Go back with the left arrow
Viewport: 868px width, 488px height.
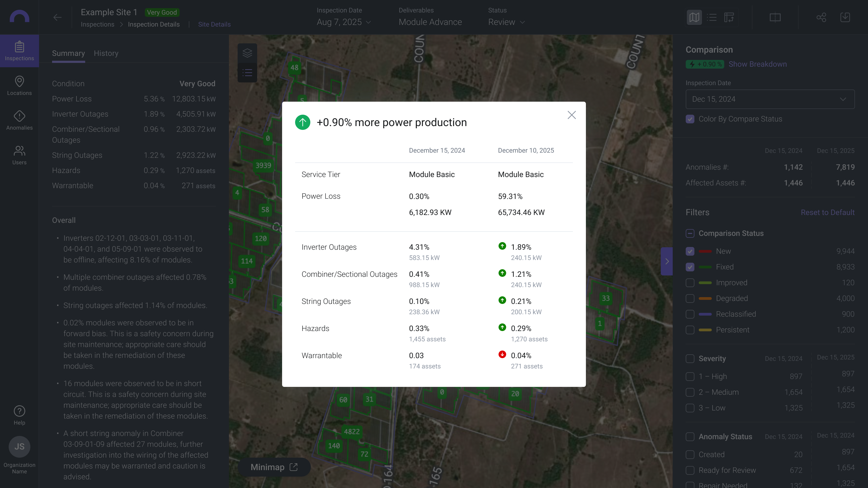coord(57,17)
